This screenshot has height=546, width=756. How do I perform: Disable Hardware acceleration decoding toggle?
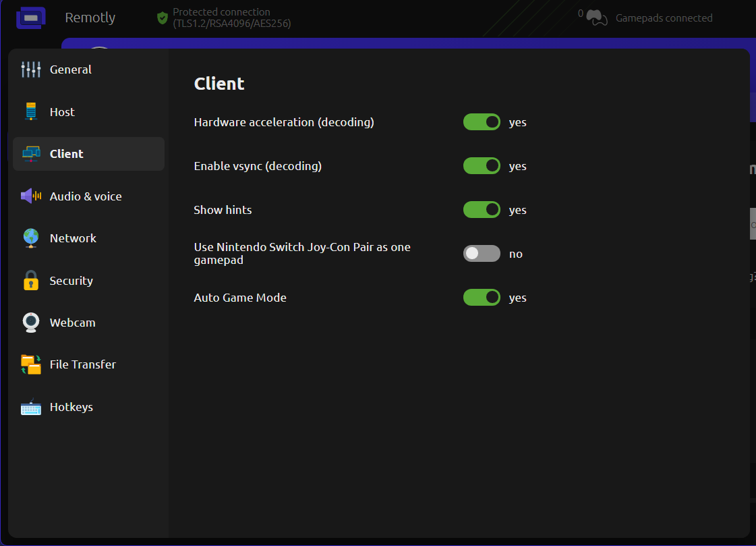[482, 122]
